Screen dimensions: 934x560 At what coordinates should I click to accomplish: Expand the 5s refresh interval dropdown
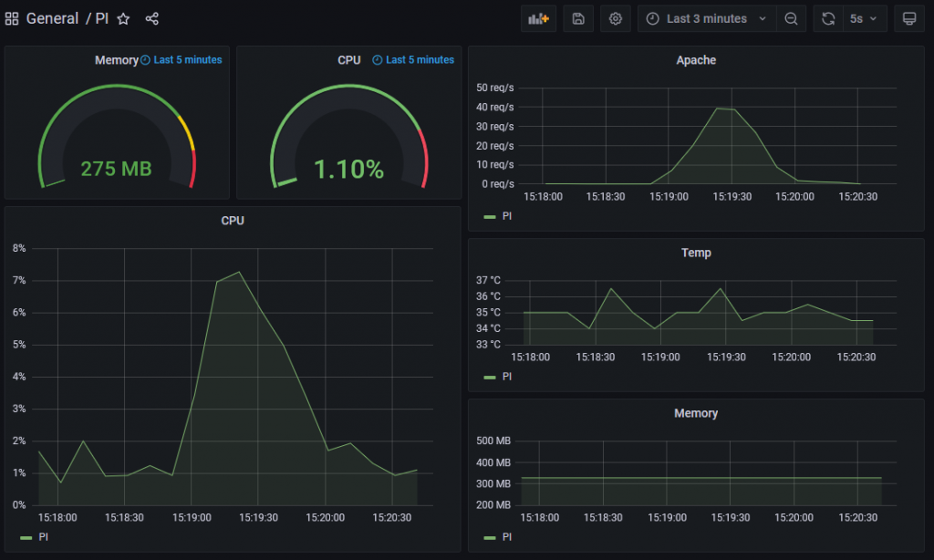[863, 19]
